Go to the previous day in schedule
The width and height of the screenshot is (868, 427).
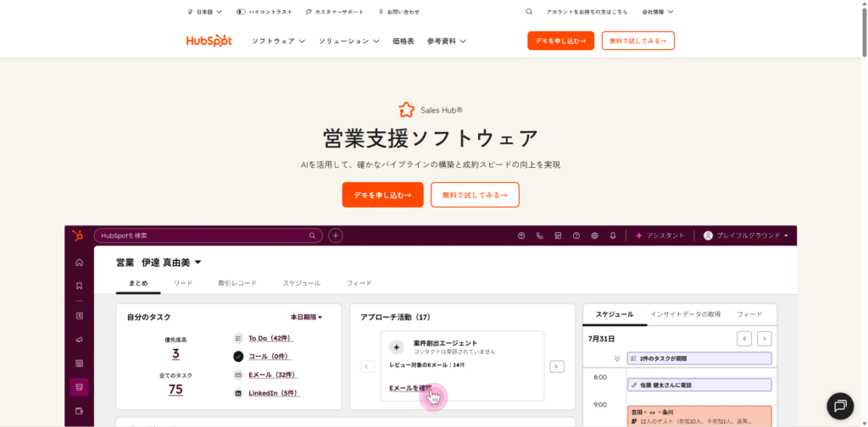tap(744, 339)
